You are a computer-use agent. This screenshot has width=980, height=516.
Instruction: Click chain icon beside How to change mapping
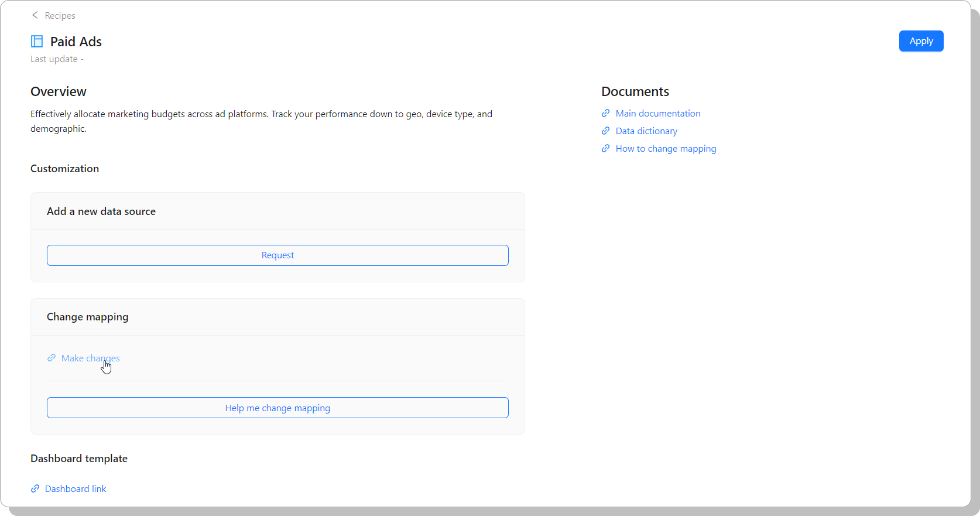click(x=606, y=149)
